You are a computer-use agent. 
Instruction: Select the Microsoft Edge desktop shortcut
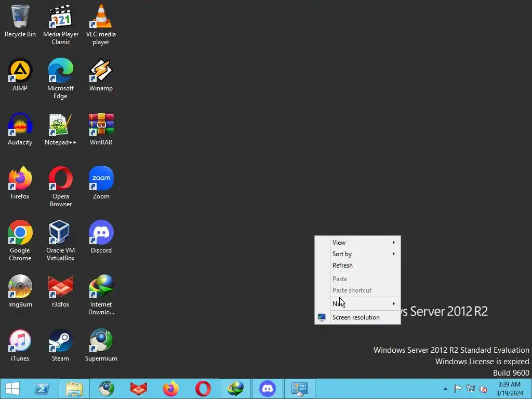(60, 79)
